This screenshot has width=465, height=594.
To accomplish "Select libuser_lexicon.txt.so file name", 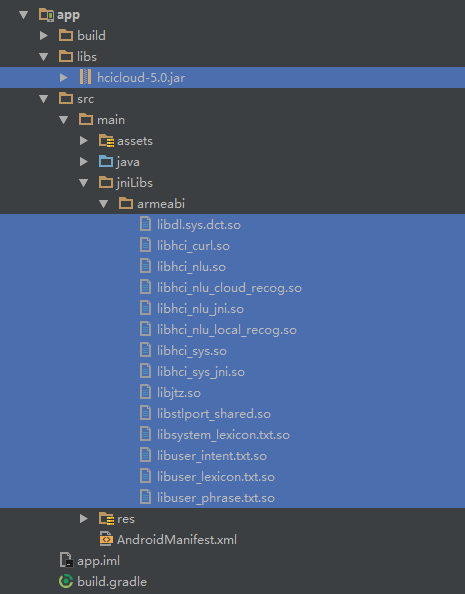I will [216, 477].
